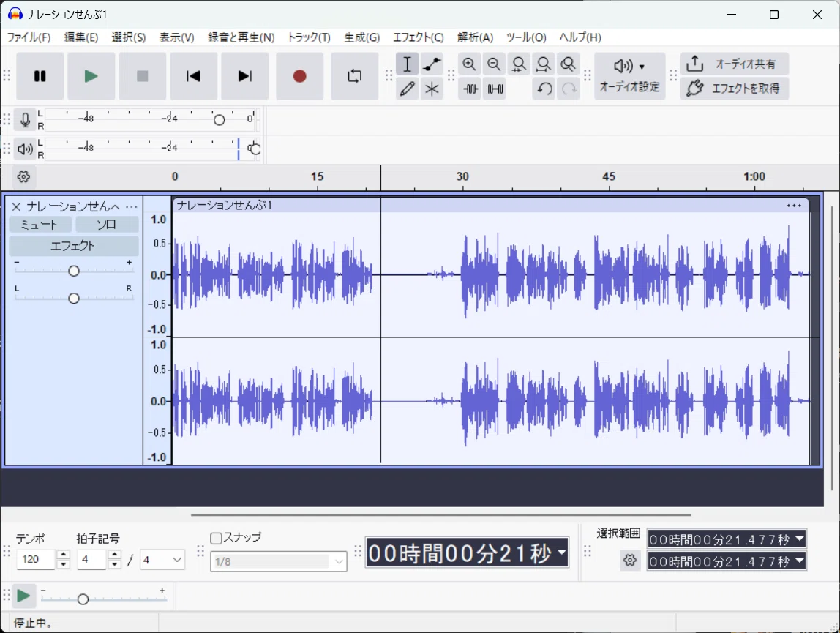Zoom out with magnifier minus icon
This screenshot has height=633, width=840.
pos(494,64)
